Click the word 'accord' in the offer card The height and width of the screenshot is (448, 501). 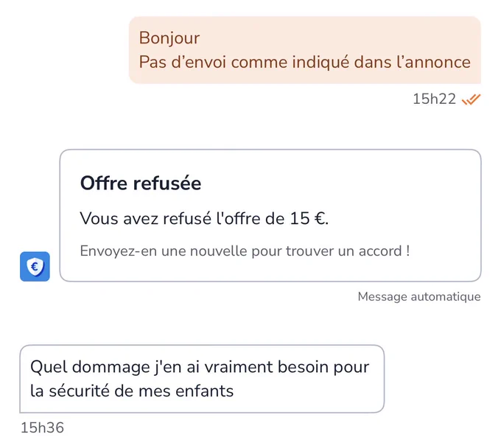[380, 251]
